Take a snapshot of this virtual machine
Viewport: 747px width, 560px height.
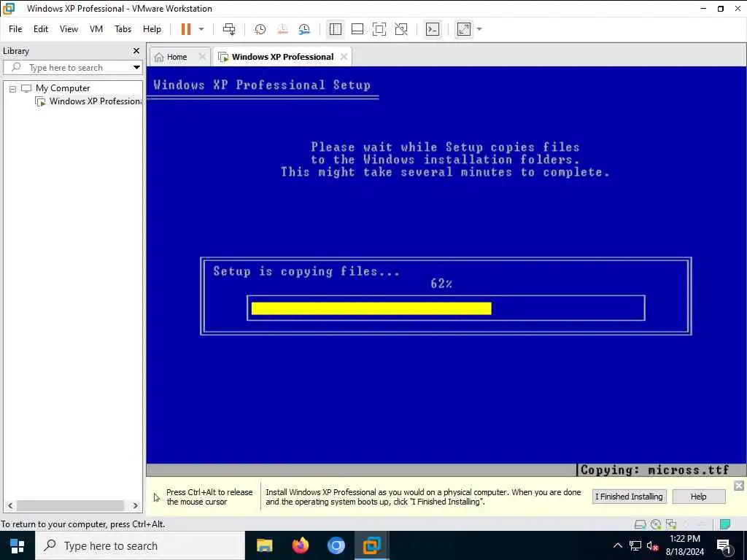click(260, 29)
